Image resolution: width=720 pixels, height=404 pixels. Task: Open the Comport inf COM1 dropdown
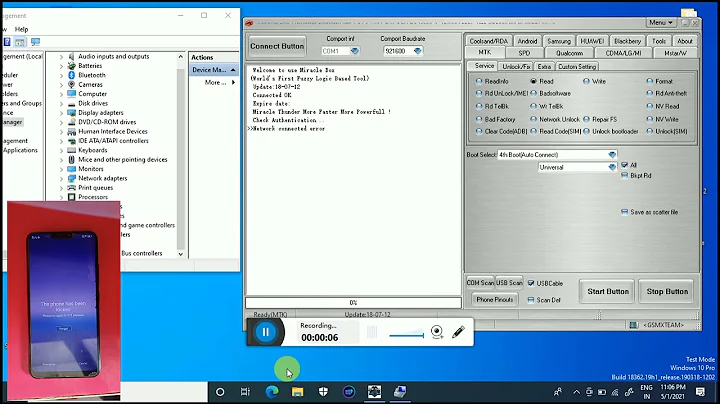[354, 51]
